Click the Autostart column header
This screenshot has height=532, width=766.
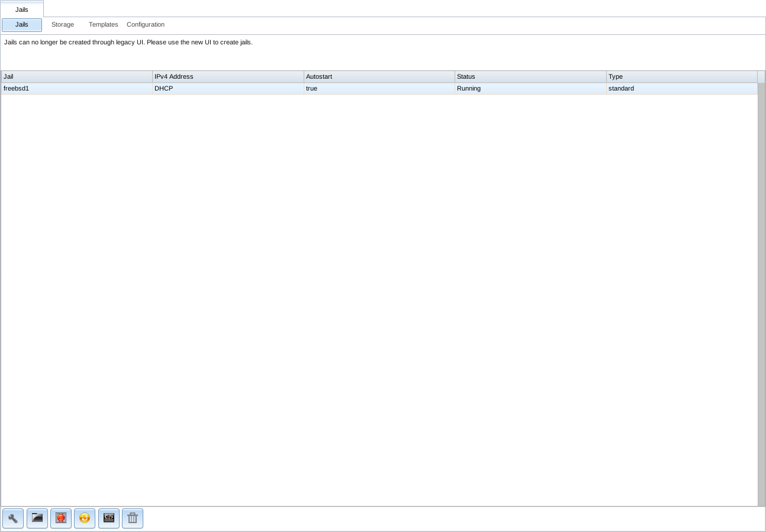(x=379, y=77)
